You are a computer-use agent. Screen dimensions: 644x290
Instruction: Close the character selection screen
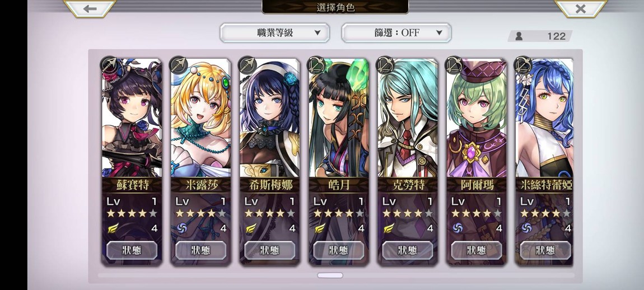pos(580,8)
